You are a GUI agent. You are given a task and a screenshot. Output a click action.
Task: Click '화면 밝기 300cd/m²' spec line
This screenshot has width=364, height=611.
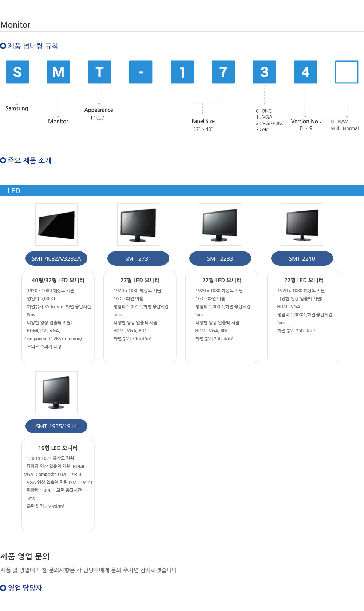[131, 338]
